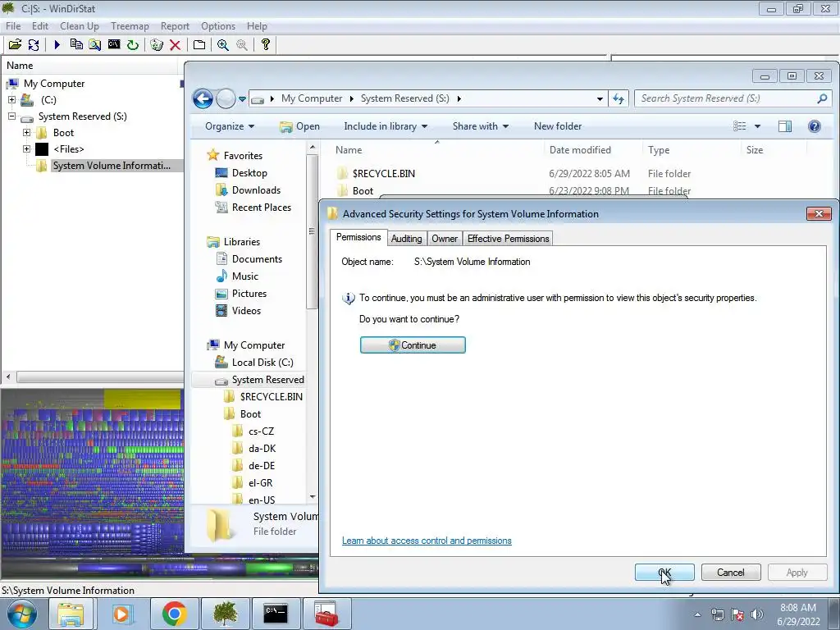The height and width of the screenshot is (630, 840).
Task: Click the Delete to Recycle Bin toolbar icon
Action: [x=157, y=44]
